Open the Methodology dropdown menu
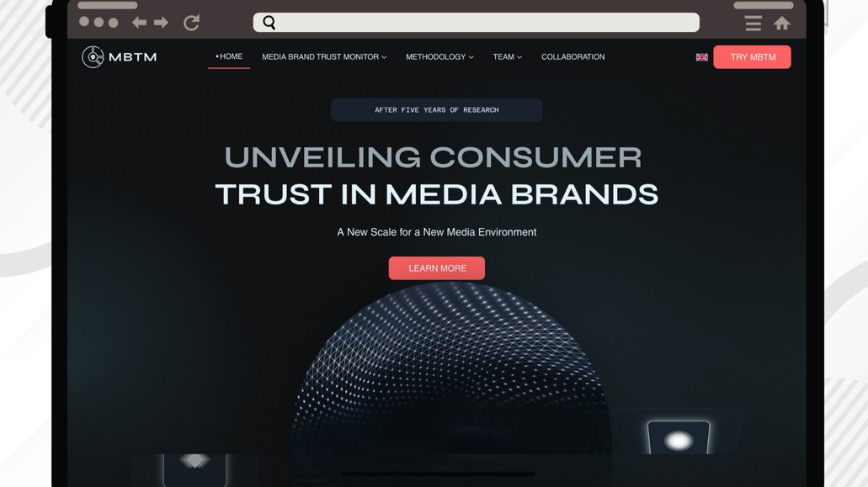868x487 pixels. click(x=439, y=57)
